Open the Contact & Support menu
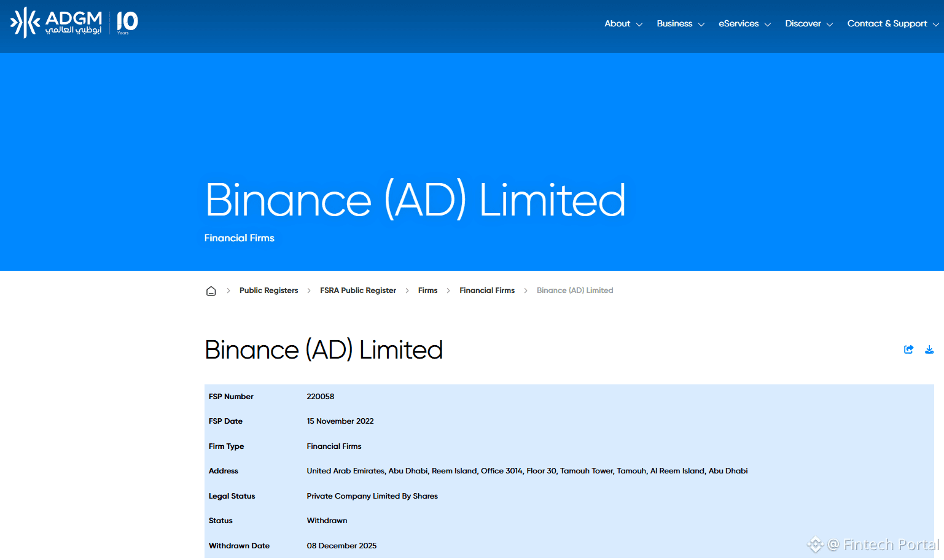Image resolution: width=944 pixels, height=560 pixels. point(887,24)
